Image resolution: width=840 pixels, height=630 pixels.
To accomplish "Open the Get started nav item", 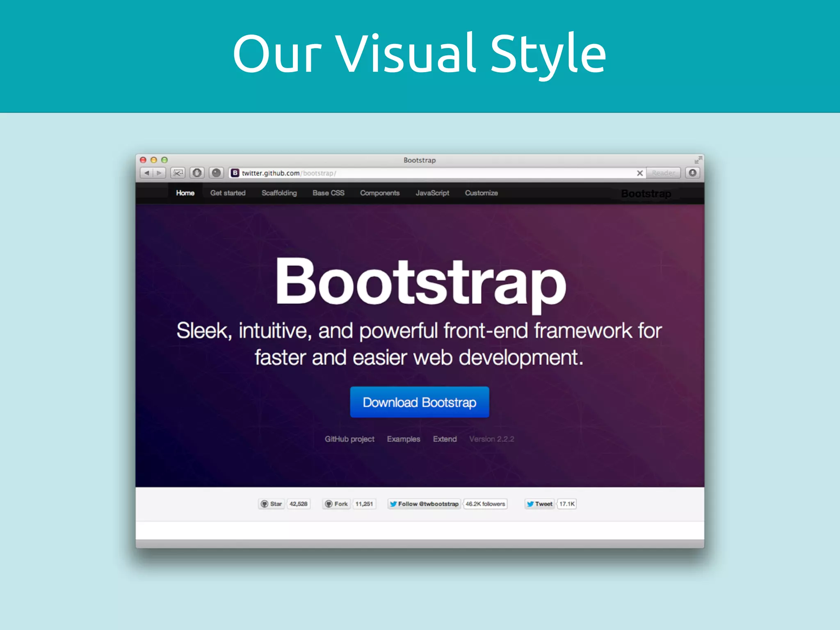I will 228,193.
